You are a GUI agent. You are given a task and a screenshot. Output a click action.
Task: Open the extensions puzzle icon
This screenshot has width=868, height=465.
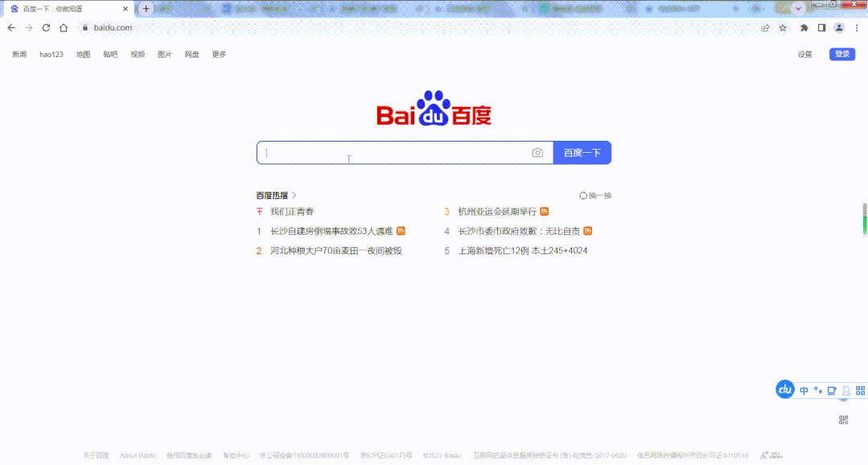[804, 27]
